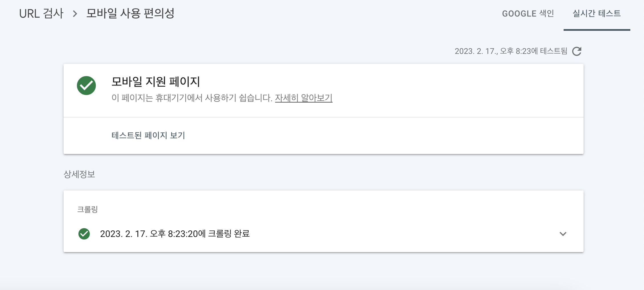This screenshot has height=290, width=644.
Task: Click the small green check beside the crawl timestamp
Action: point(84,234)
